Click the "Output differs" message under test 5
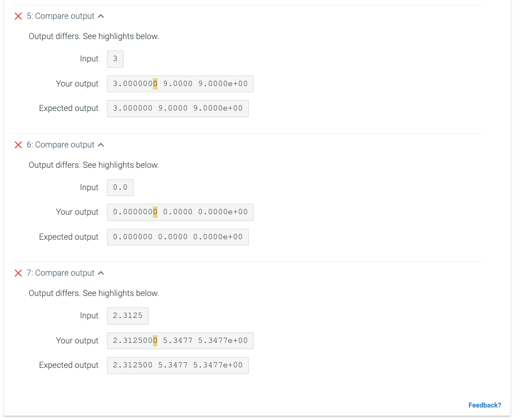Screen dimensions: 531x420 (94, 36)
